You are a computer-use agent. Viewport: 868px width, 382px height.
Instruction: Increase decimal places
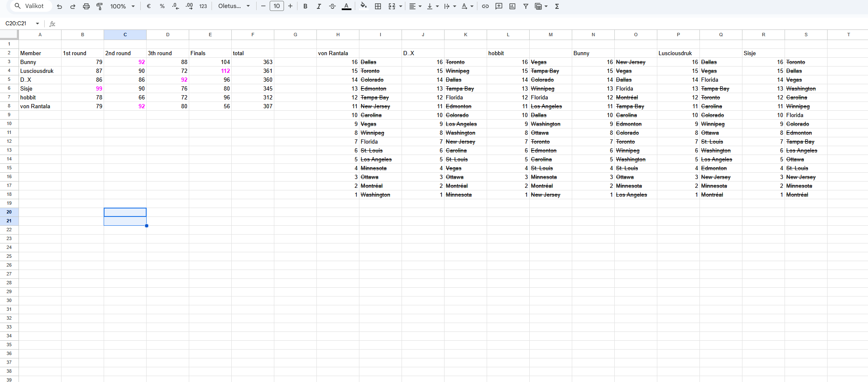click(189, 6)
